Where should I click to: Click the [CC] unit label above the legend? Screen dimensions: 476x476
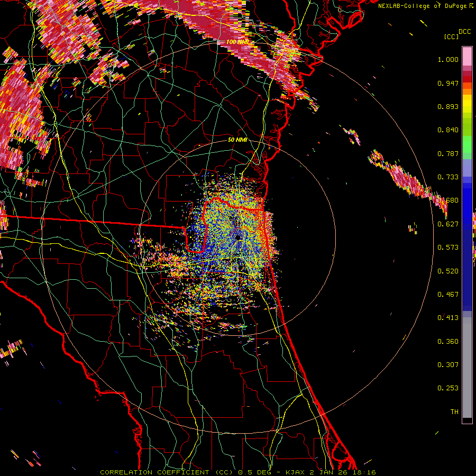pos(451,36)
